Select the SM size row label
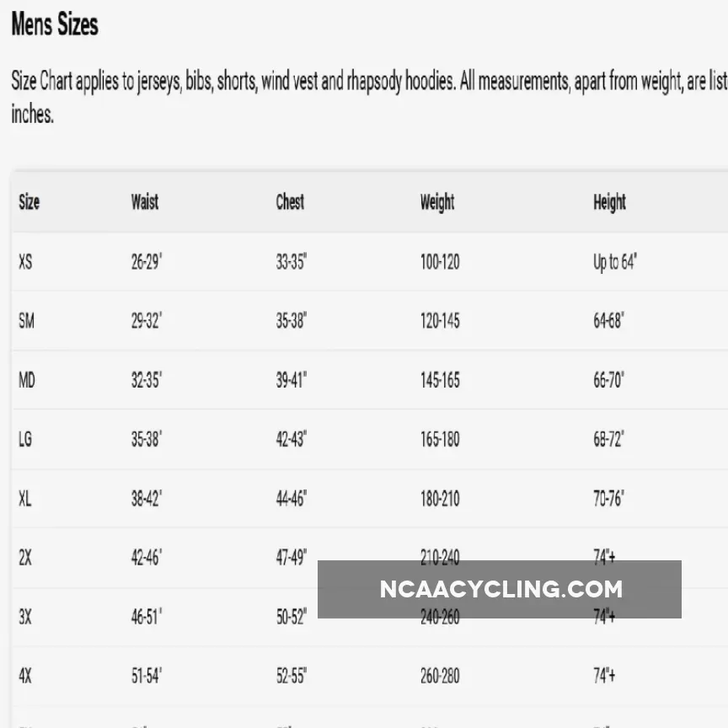Viewport: 728px width, 728px height. tap(26, 321)
